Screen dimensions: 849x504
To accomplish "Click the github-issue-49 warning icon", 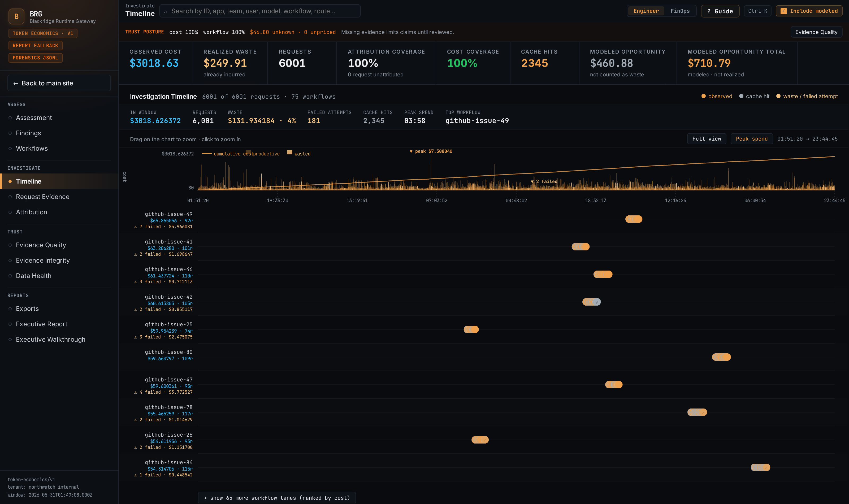I will pos(136,227).
